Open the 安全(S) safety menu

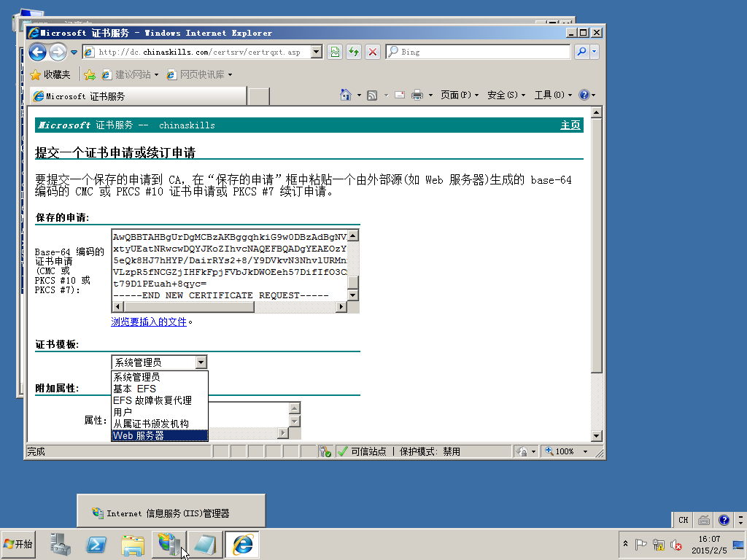coord(506,96)
